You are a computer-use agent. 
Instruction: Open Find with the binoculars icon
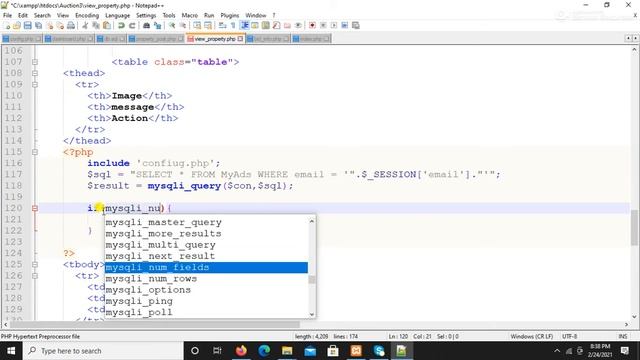(146, 25)
